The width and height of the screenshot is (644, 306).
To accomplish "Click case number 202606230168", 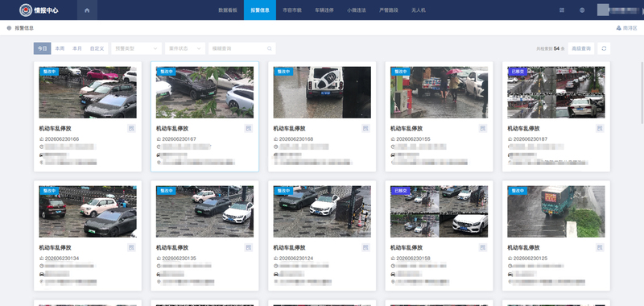I will coord(296,139).
